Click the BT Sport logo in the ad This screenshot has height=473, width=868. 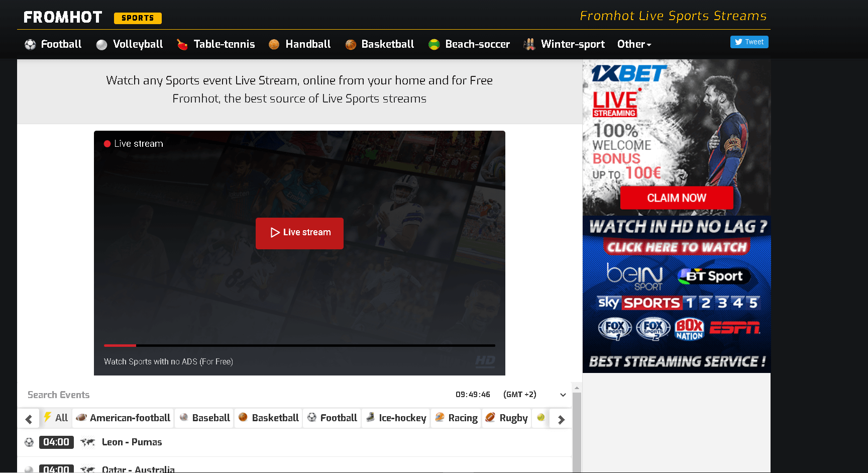pos(714,276)
